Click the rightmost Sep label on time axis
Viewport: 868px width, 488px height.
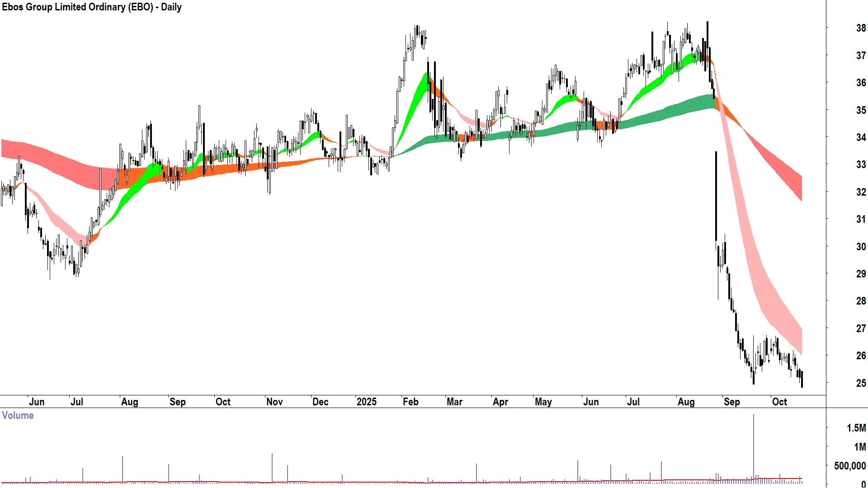[x=731, y=402]
